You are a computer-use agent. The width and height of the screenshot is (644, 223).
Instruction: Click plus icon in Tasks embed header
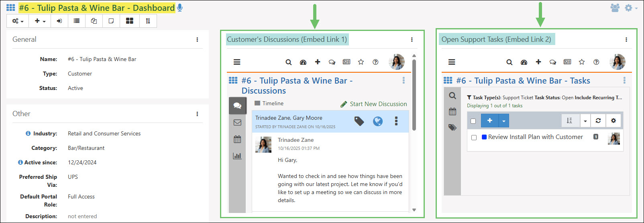pyautogui.click(x=538, y=62)
